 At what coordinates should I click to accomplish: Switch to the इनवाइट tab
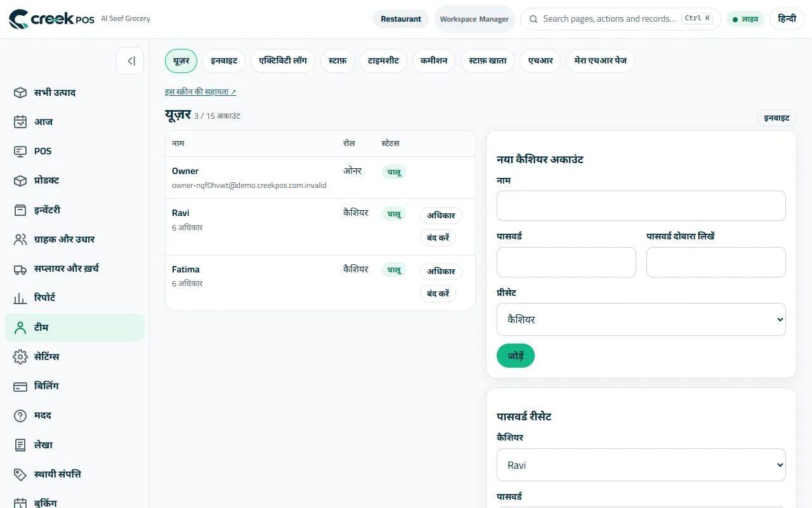click(x=225, y=61)
